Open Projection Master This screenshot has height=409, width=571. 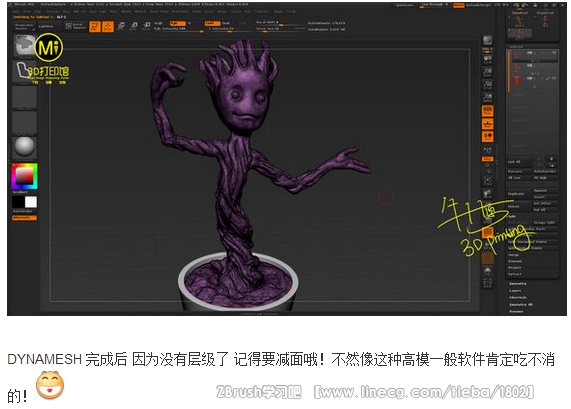[x=24, y=26]
